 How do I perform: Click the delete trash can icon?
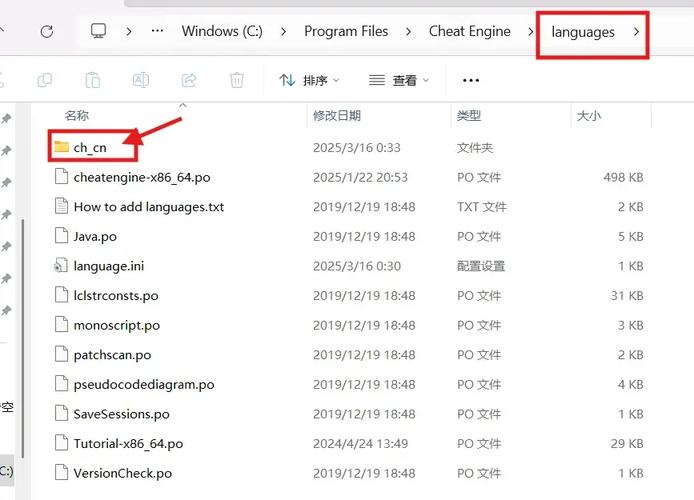pos(237,80)
